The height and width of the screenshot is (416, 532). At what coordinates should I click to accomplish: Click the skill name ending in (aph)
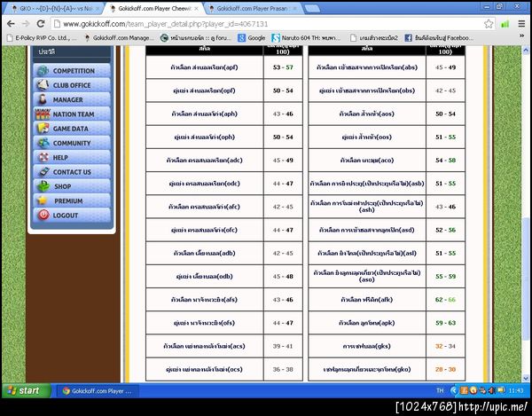204,114
